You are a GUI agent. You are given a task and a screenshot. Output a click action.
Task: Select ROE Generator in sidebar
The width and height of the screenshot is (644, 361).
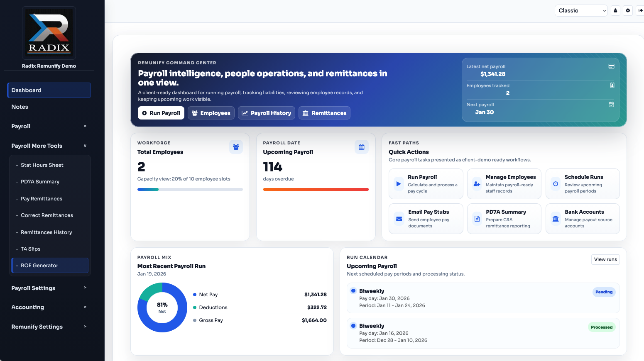click(50, 266)
